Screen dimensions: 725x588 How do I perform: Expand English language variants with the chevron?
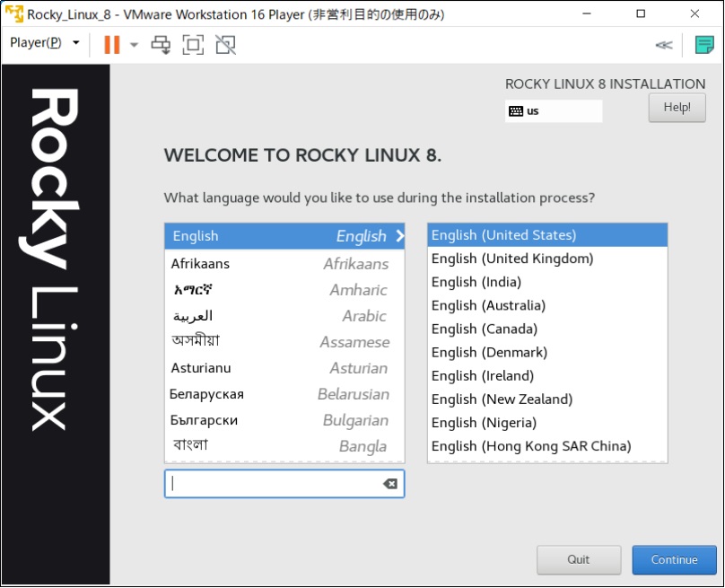(x=397, y=236)
